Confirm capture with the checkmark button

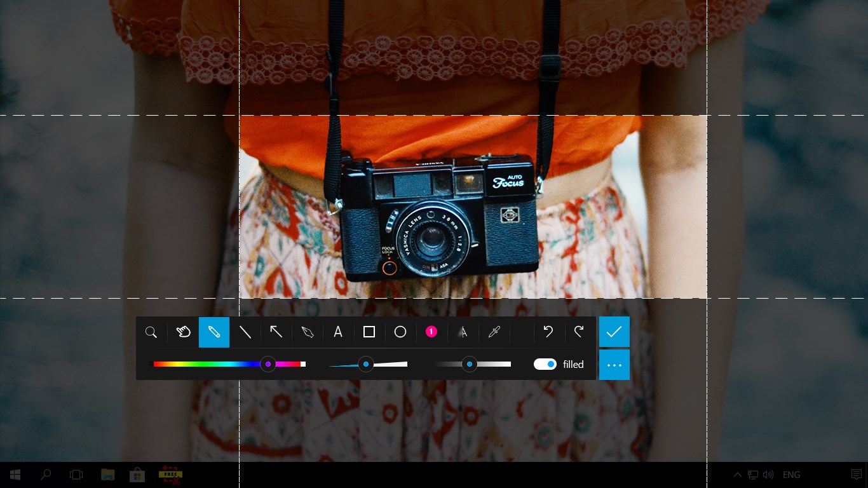(x=614, y=332)
